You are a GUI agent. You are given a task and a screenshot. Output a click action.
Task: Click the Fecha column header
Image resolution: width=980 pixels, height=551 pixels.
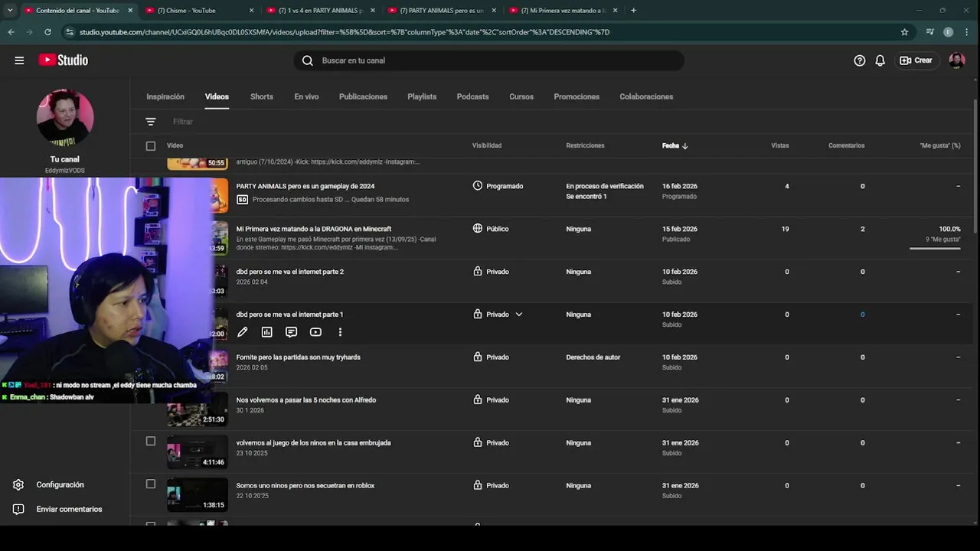click(671, 145)
